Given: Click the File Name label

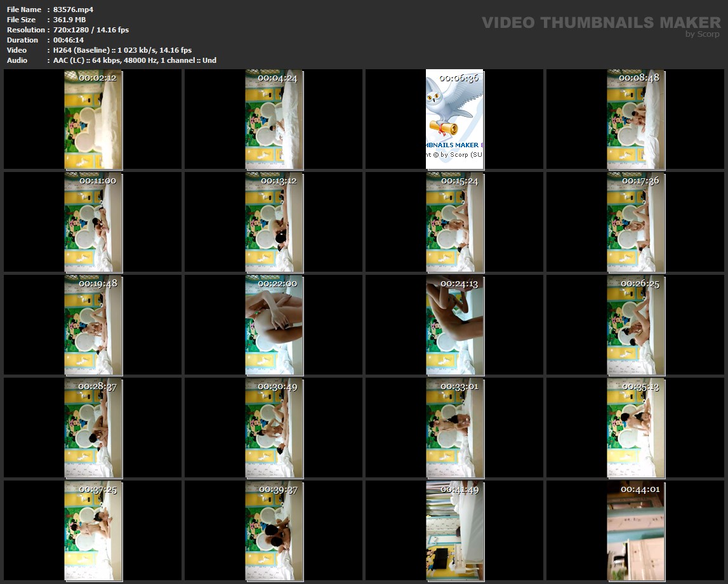Looking at the screenshot, I should [23, 10].
